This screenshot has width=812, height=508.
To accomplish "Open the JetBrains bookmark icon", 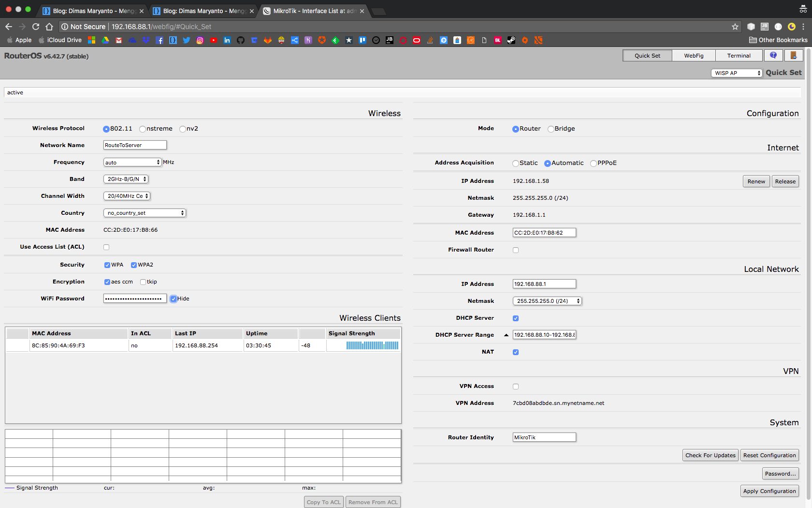I will click(x=390, y=40).
